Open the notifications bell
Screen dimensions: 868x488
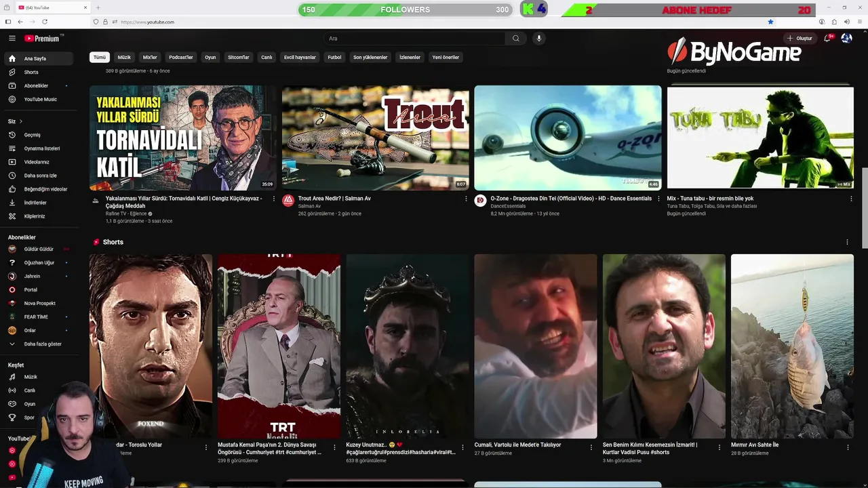[827, 39]
